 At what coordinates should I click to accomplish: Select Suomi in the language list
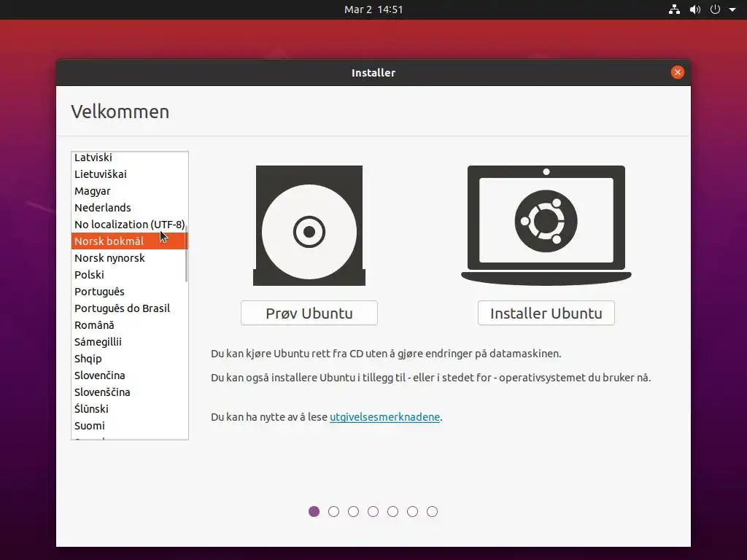click(x=128, y=426)
